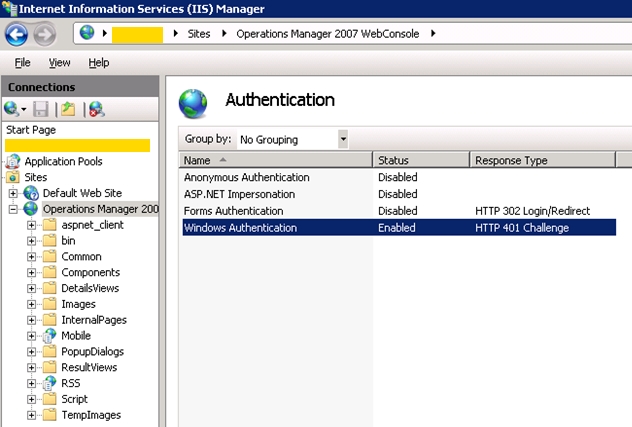Click the Common folder icon
The image size is (632, 427).
click(50, 256)
